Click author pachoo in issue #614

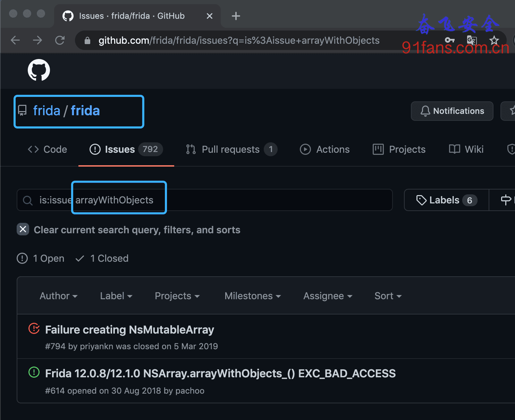190,390
